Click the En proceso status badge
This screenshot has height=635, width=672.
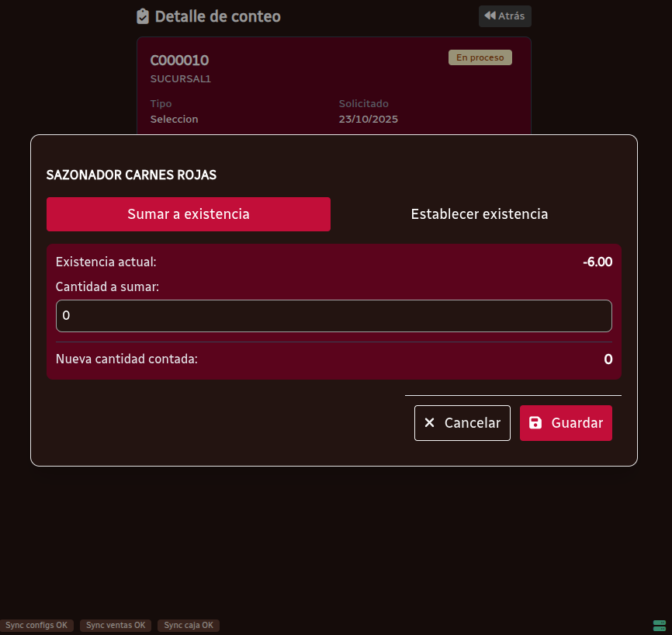pos(480,57)
